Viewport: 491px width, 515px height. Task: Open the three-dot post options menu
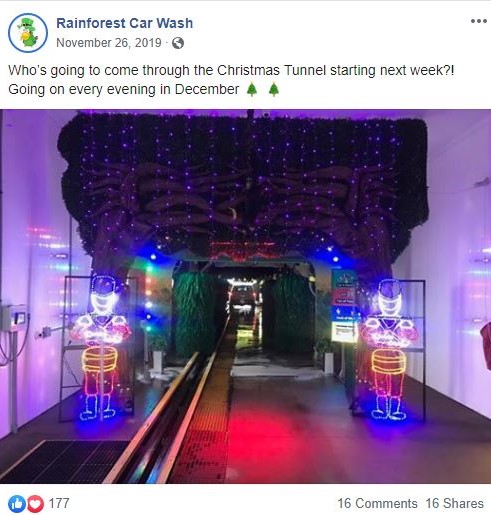click(x=479, y=21)
